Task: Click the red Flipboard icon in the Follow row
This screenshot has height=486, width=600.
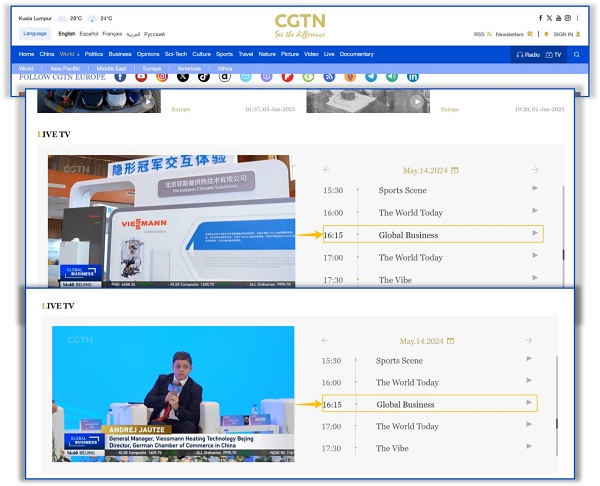Action: click(287, 77)
